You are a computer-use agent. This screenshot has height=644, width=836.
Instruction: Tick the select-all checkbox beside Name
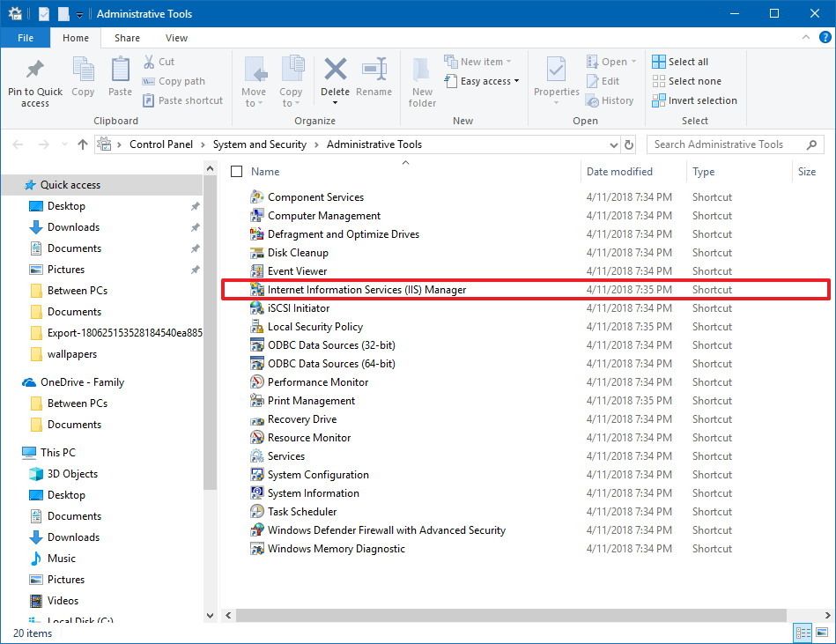(x=236, y=171)
